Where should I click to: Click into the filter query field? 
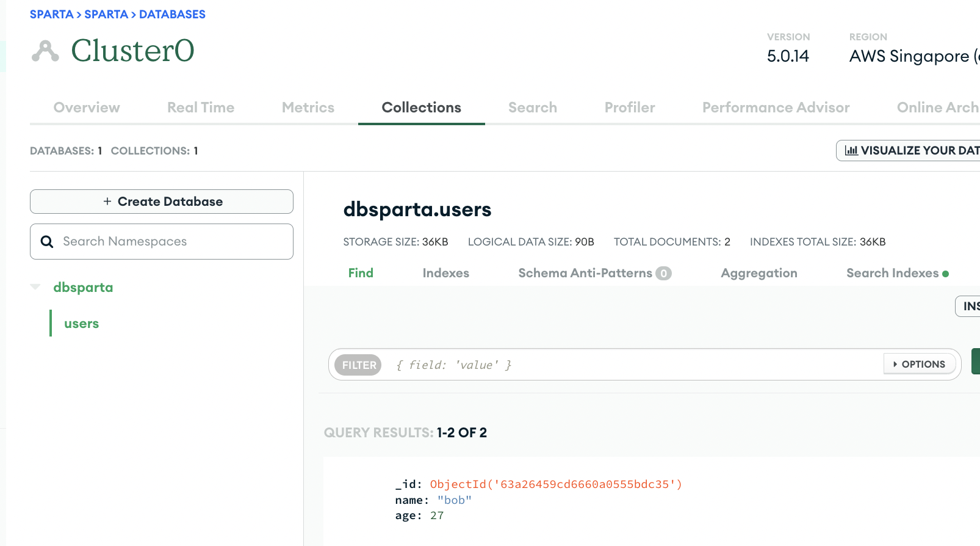click(x=635, y=365)
